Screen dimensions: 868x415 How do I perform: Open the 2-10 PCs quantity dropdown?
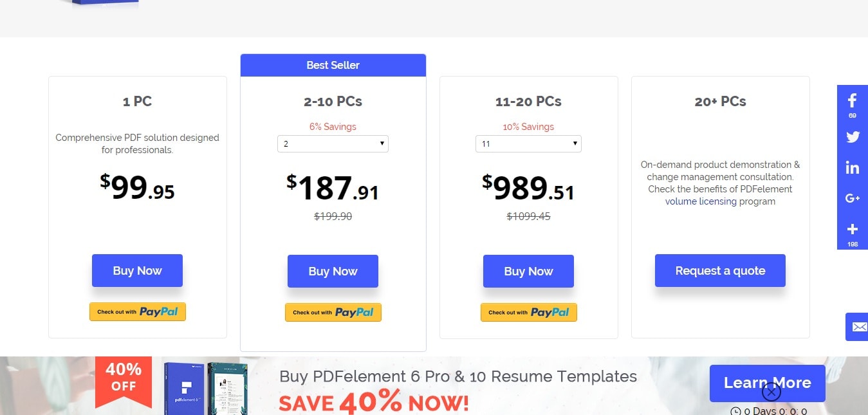click(x=333, y=143)
